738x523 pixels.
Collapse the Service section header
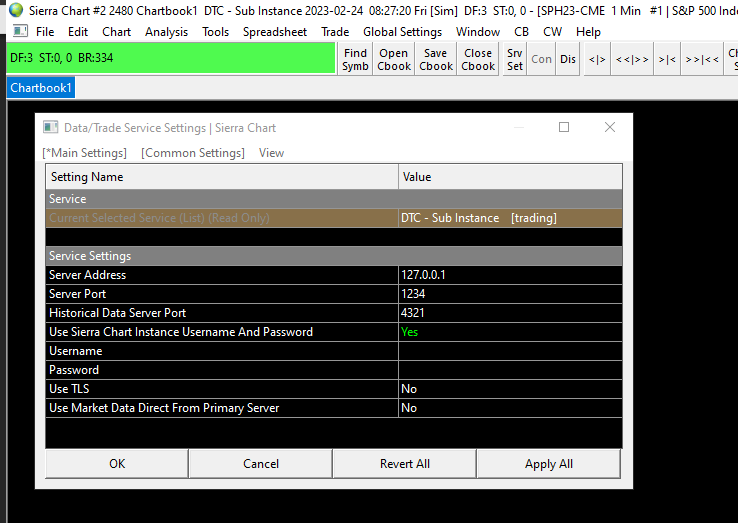334,199
